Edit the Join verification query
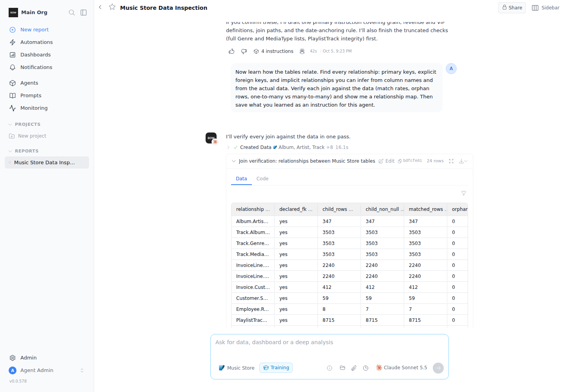The width and height of the screenshot is (565, 392). pyautogui.click(x=386, y=161)
